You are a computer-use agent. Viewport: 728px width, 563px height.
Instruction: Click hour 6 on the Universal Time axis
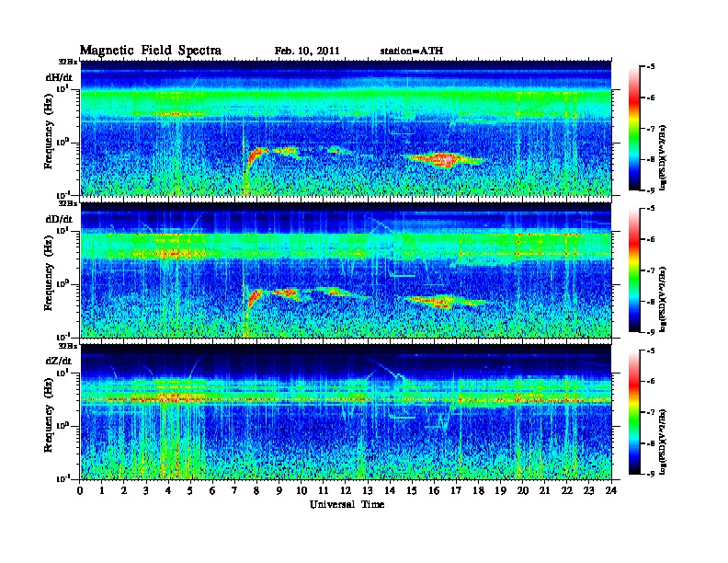click(x=212, y=491)
